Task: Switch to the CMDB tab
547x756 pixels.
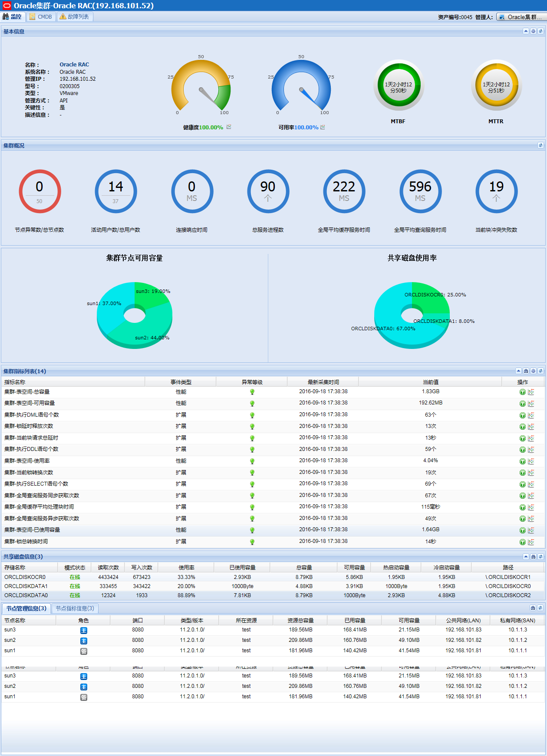Action: click(x=41, y=16)
